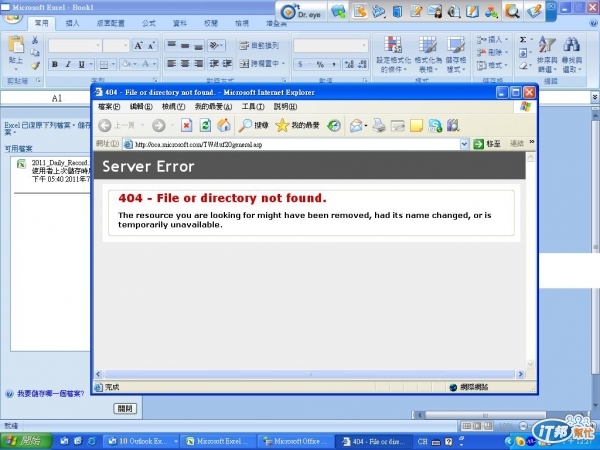Click the Forward arrow in Internet Explorer

[158, 125]
